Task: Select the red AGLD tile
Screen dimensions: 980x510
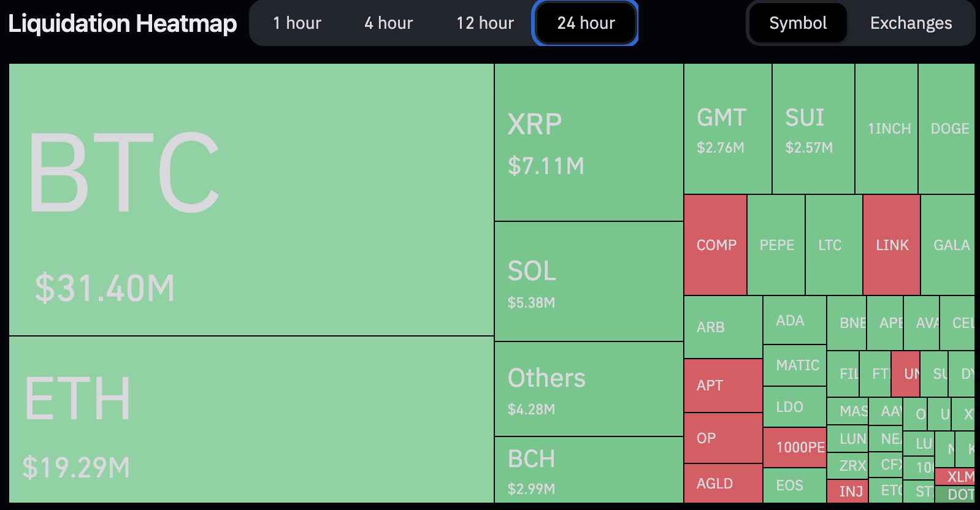Action: pos(723,484)
